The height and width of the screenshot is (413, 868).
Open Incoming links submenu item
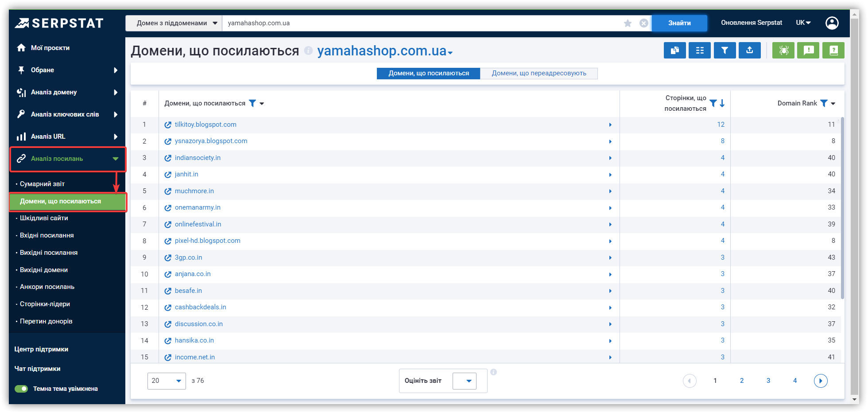point(47,235)
